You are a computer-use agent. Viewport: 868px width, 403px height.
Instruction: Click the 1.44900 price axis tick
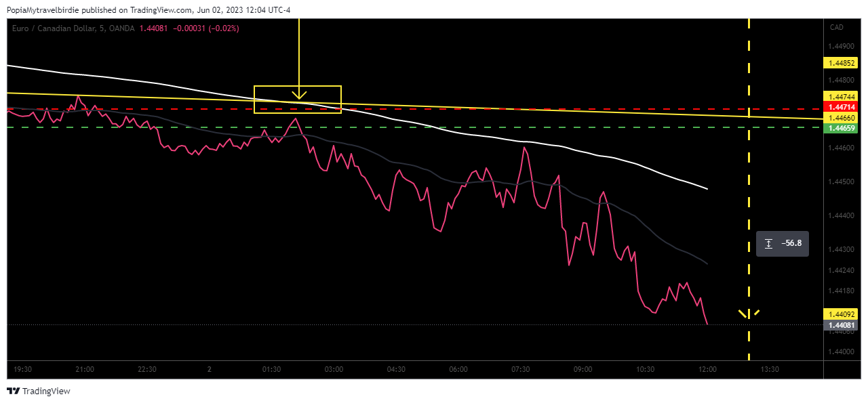(841, 46)
